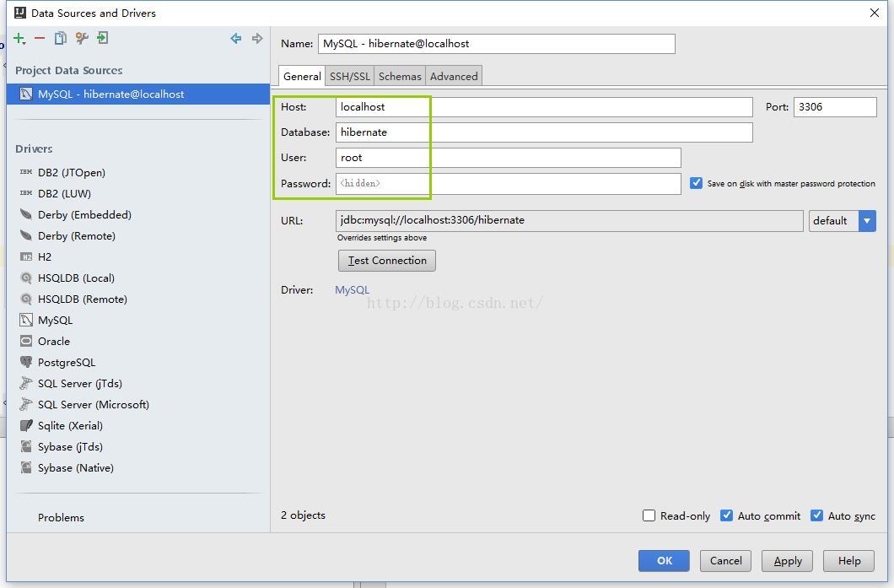
Task: Open the MySQL driver link
Action: point(352,289)
